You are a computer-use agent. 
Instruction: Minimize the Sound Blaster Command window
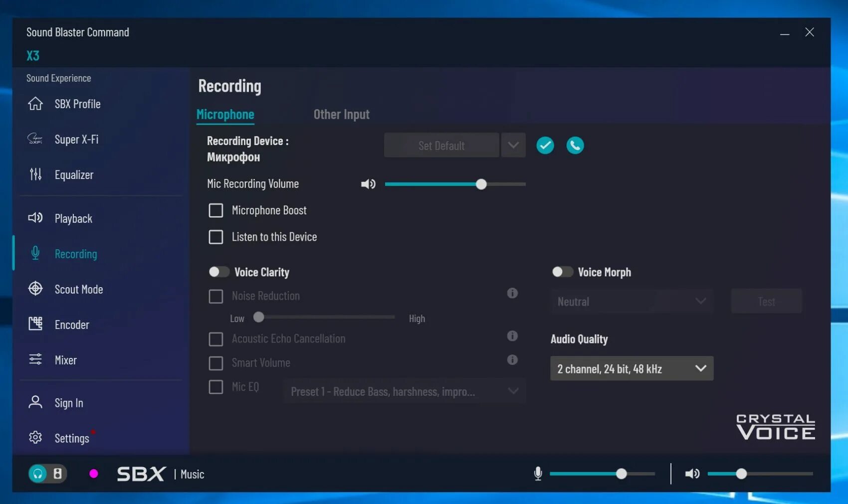(785, 33)
